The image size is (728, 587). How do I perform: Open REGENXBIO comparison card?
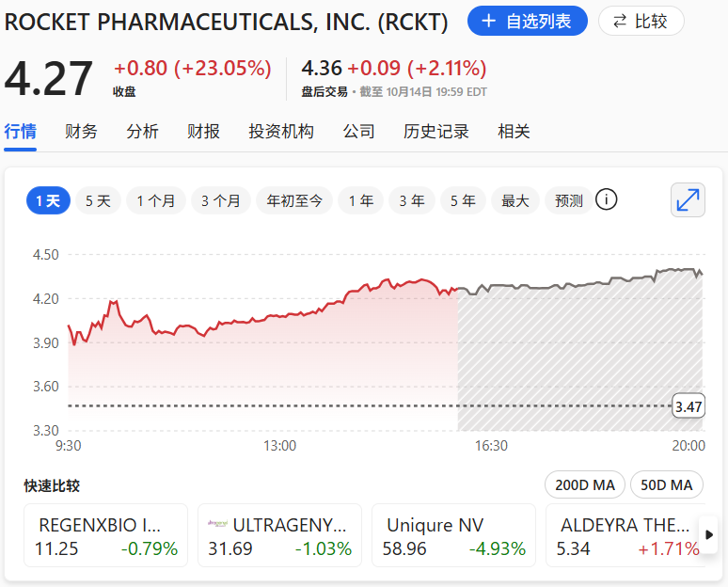point(105,536)
